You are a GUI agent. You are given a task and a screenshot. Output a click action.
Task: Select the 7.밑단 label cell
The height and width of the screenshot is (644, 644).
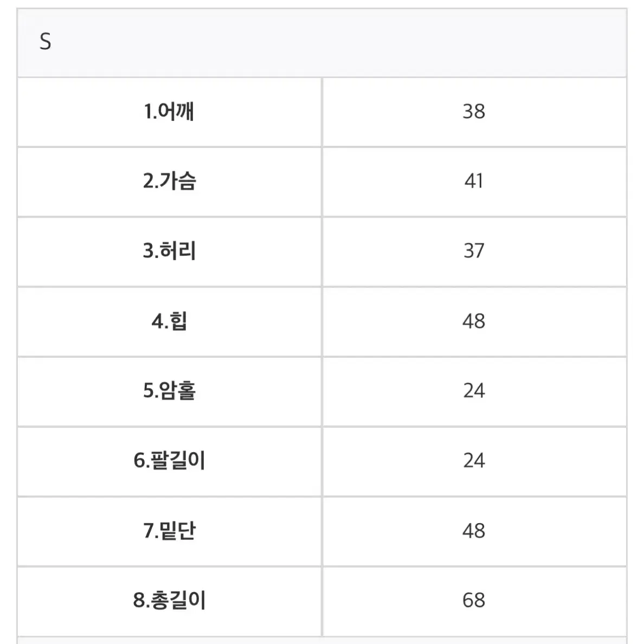(169, 531)
